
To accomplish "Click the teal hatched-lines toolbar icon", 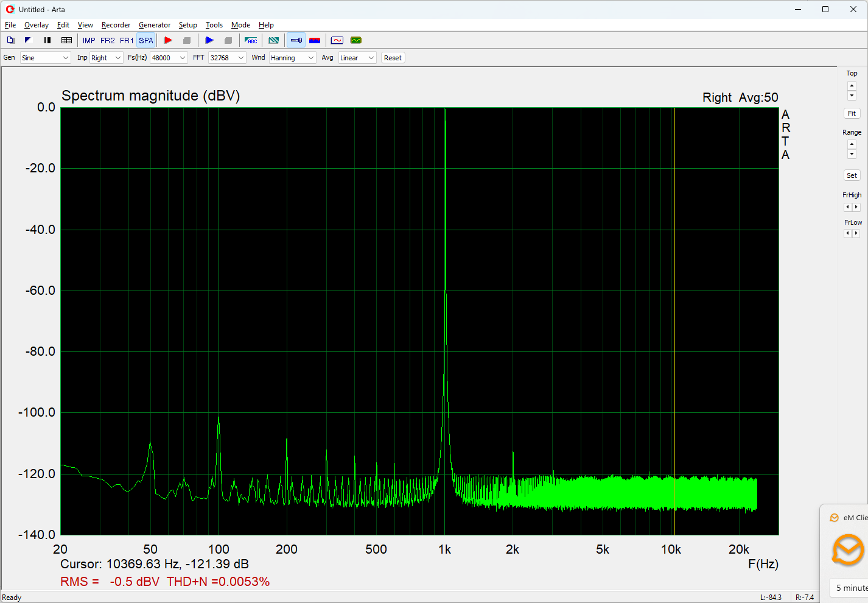I will [274, 40].
